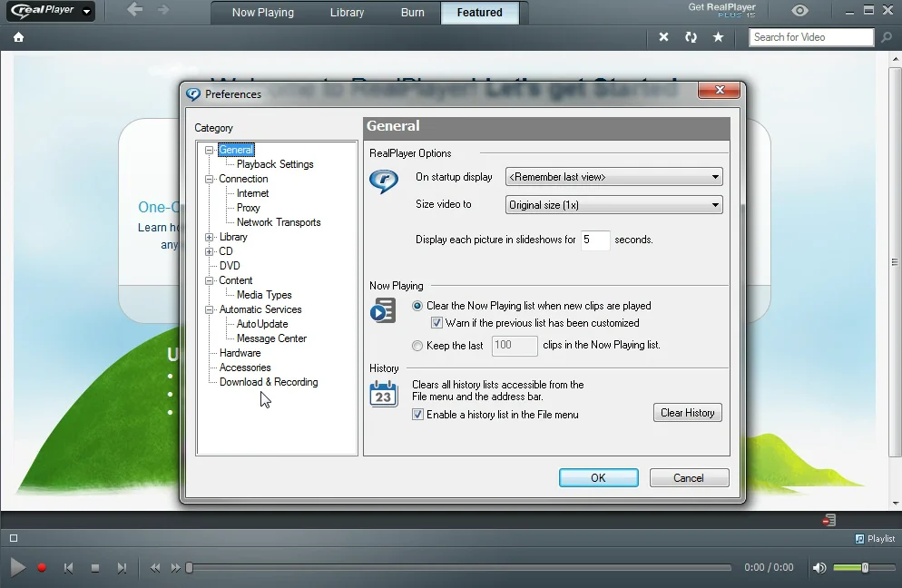Screen dimensions: 902x588
Task: Collapse the Content tree node
Action: click(x=209, y=280)
